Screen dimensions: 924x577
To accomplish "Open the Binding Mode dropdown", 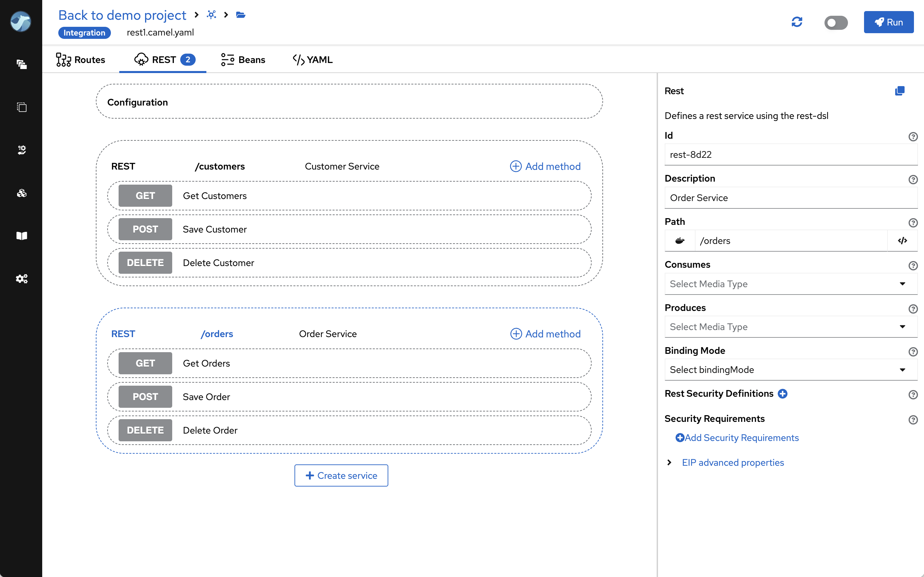I will (x=790, y=369).
